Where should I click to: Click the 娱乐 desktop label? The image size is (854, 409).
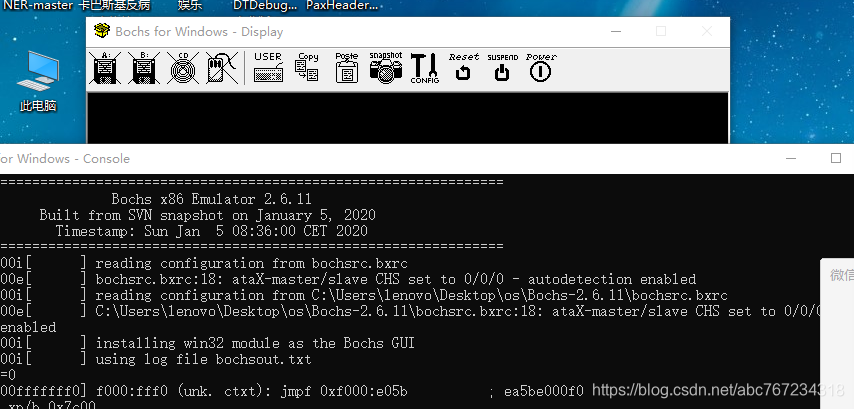[190, 6]
